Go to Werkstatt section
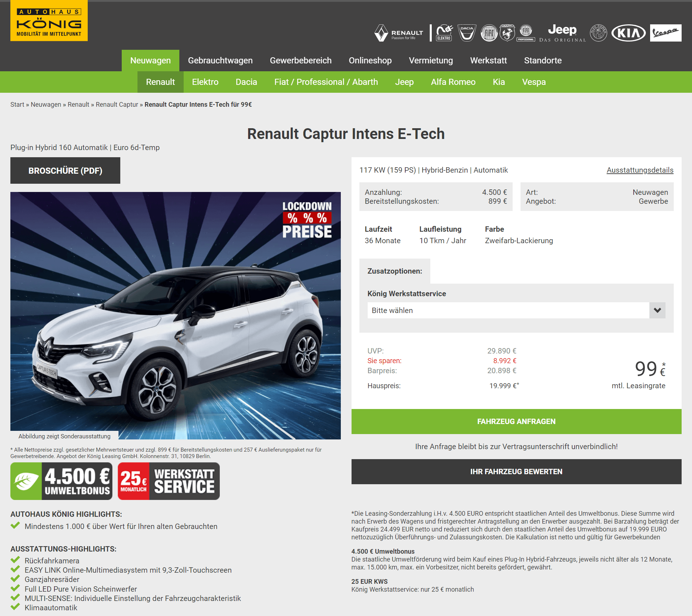 click(488, 61)
